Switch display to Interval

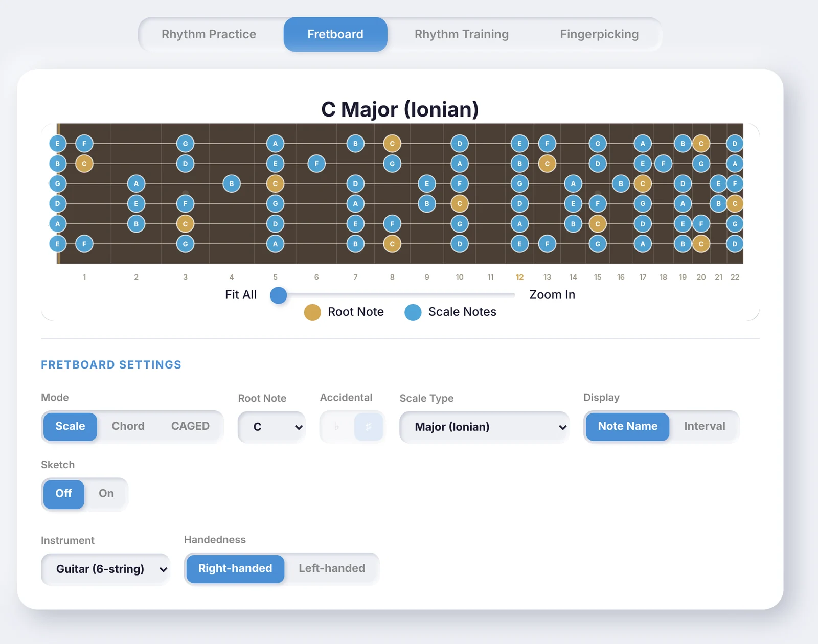pyautogui.click(x=705, y=427)
